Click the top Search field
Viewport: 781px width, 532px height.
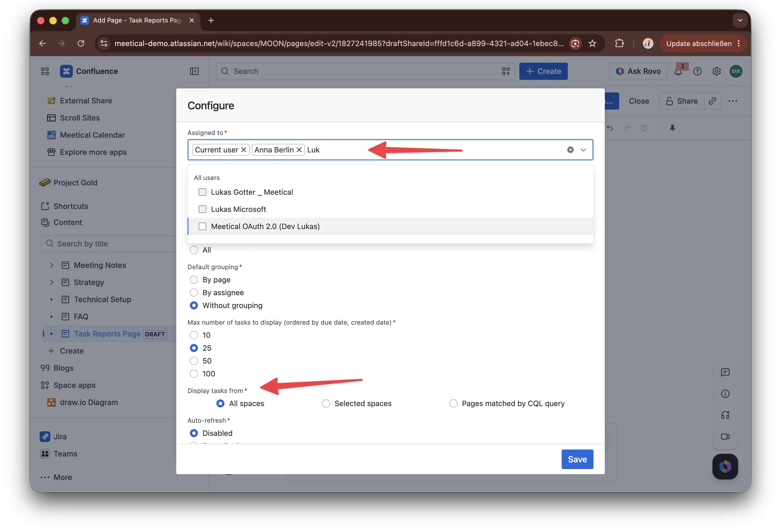point(365,71)
